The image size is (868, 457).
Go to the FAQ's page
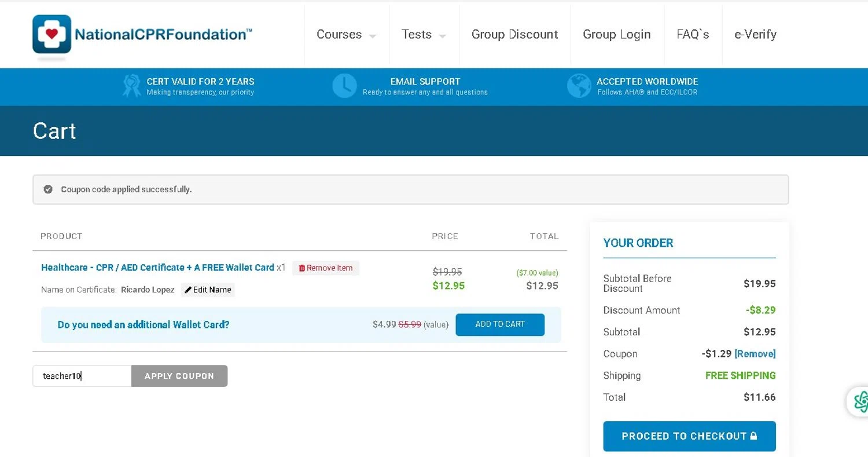tap(693, 35)
